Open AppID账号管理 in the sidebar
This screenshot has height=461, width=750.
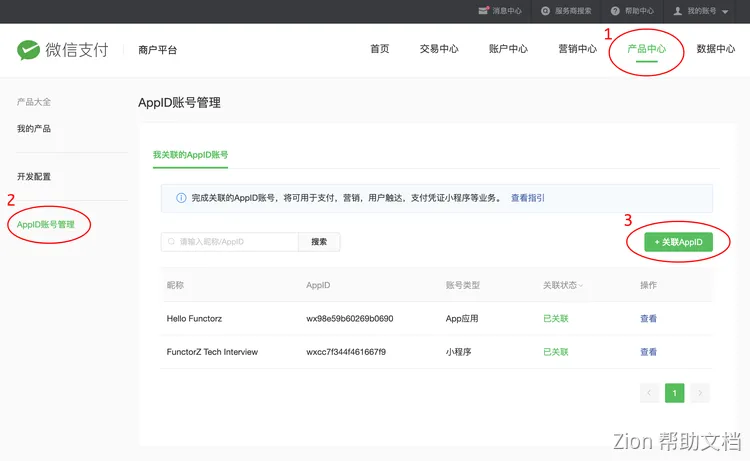tap(46, 224)
